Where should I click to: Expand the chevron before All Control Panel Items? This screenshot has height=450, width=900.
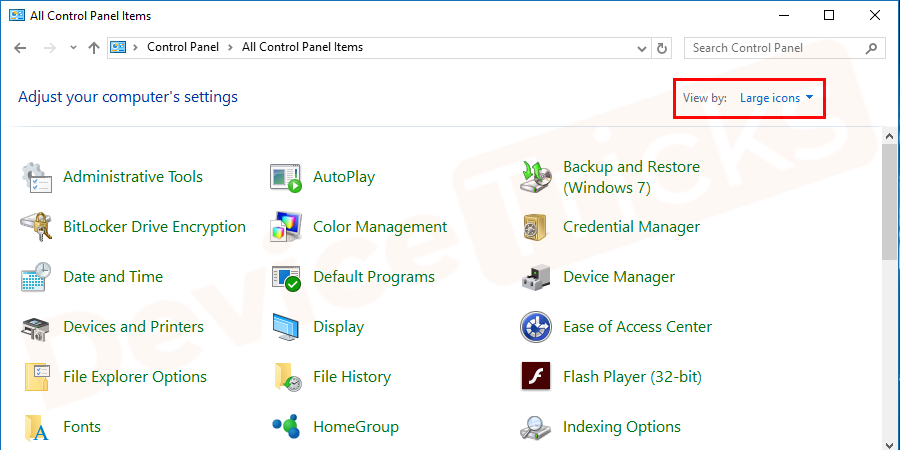(230, 48)
